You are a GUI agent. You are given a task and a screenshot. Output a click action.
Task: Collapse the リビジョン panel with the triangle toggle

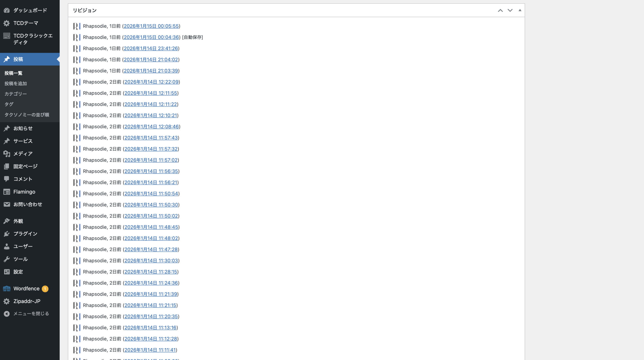(x=520, y=11)
